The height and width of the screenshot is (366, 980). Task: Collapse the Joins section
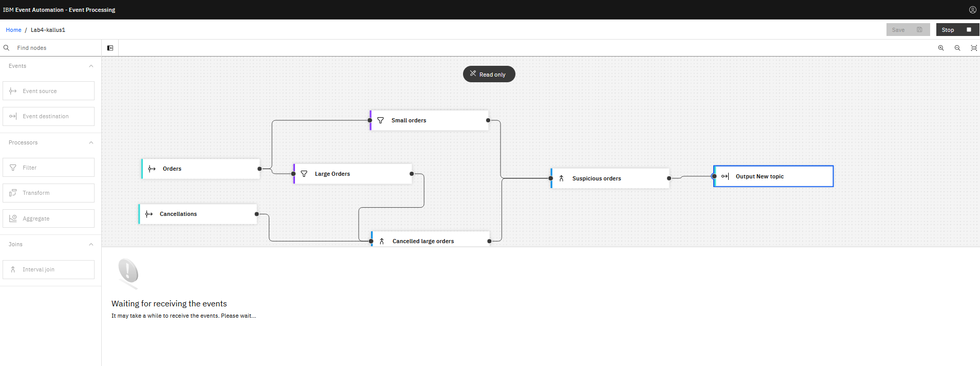pyautogui.click(x=91, y=244)
